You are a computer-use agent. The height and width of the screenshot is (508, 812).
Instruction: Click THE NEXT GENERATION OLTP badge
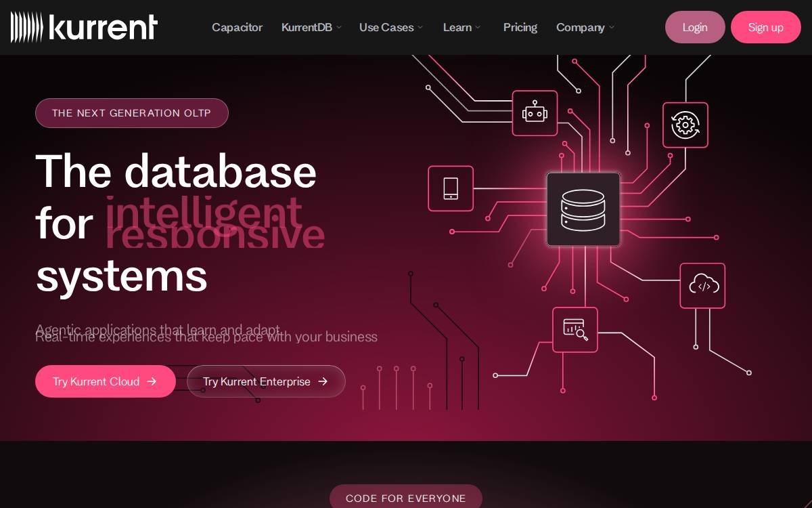[132, 113]
